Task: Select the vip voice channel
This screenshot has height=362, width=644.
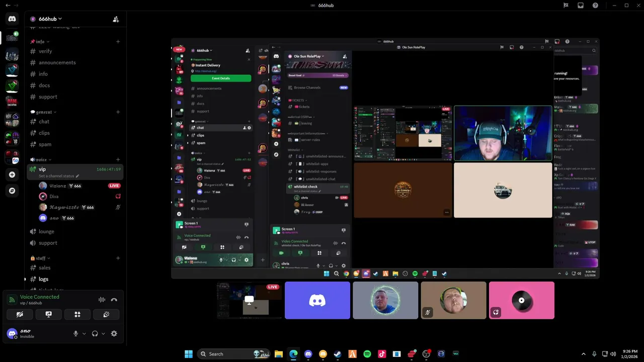Action: pos(74,172)
